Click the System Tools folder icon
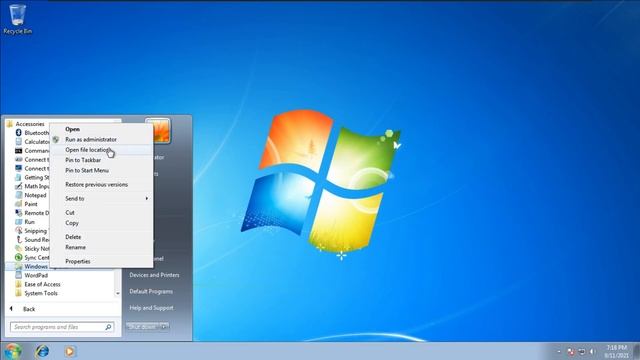Viewport: 640px width, 360px height. (x=18, y=293)
